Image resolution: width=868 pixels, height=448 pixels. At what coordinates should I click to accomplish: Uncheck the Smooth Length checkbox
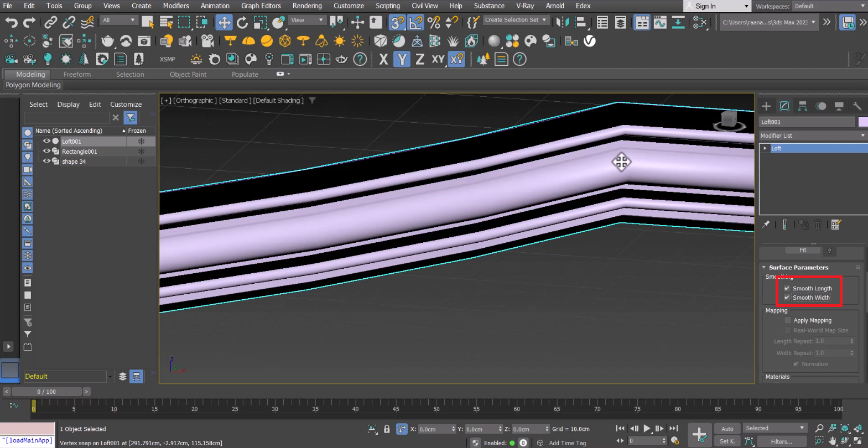pyautogui.click(x=787, y=288)
